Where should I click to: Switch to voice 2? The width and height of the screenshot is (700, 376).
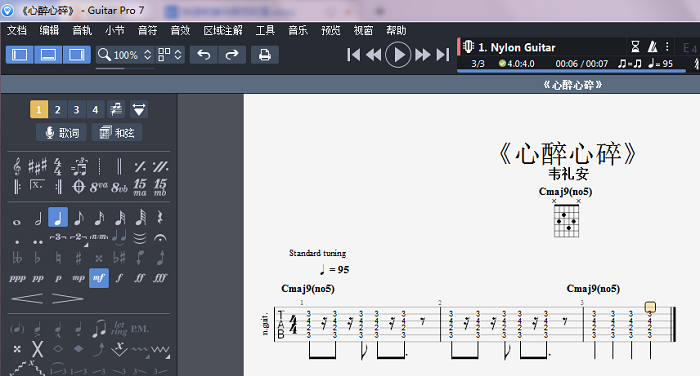click(58, 109)
